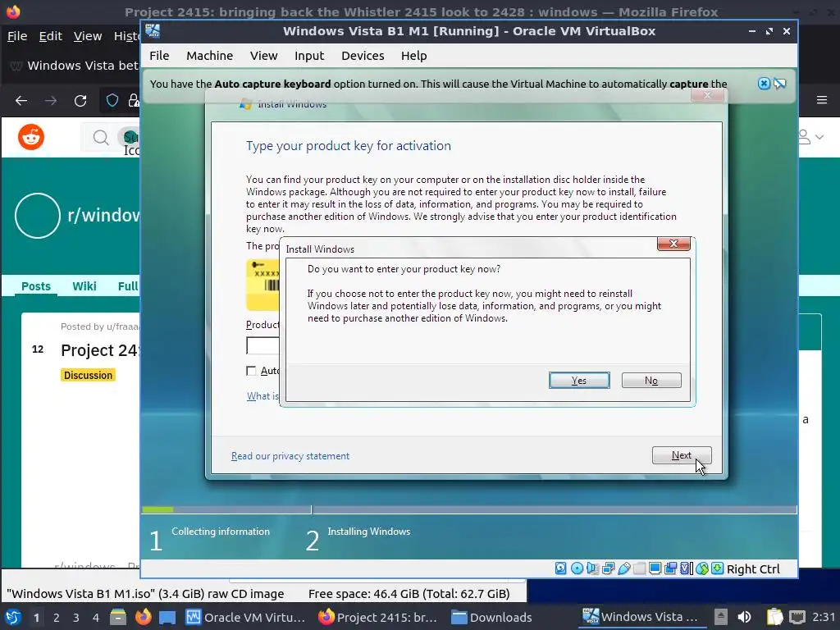Click No in the product key dialog
The width and height of the screenshot is (840, 630).
651,381
